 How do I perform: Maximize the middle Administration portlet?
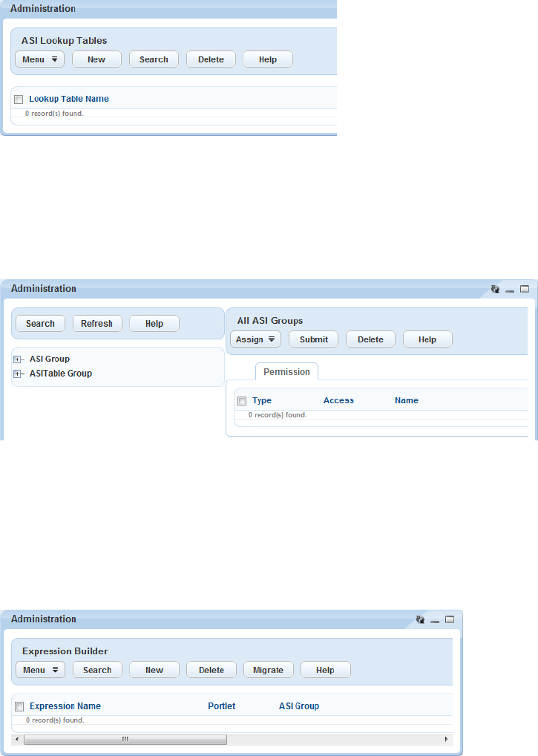click(525, 290)
